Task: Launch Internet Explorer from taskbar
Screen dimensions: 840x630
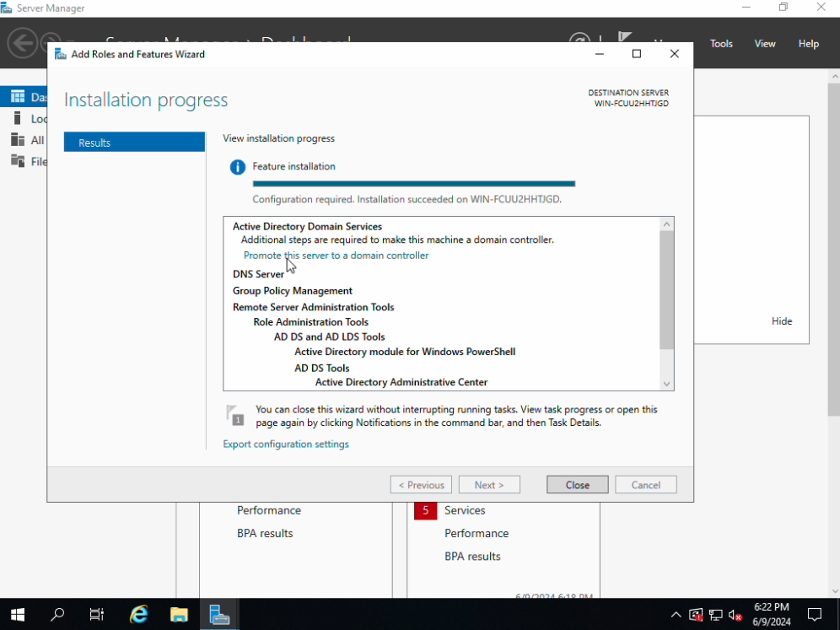Action: 139,615
